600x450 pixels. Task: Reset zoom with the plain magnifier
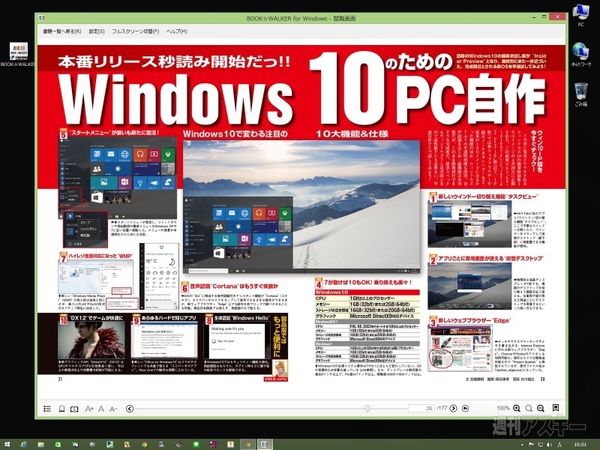coord(528,408)
